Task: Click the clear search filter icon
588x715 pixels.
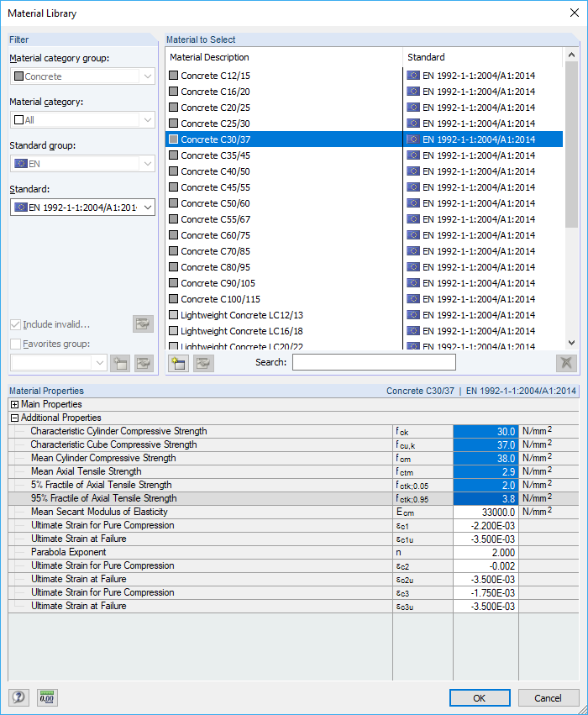Action: pyautogui.click(x=566, y=363)
